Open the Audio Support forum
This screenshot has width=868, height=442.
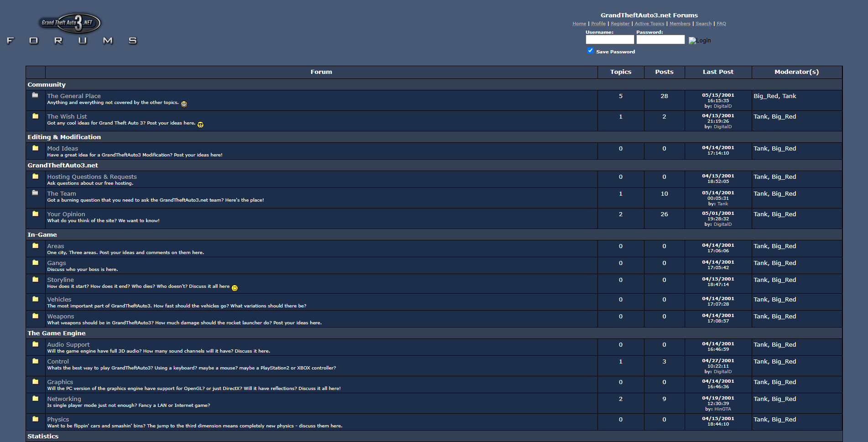(x=68, y=344)
